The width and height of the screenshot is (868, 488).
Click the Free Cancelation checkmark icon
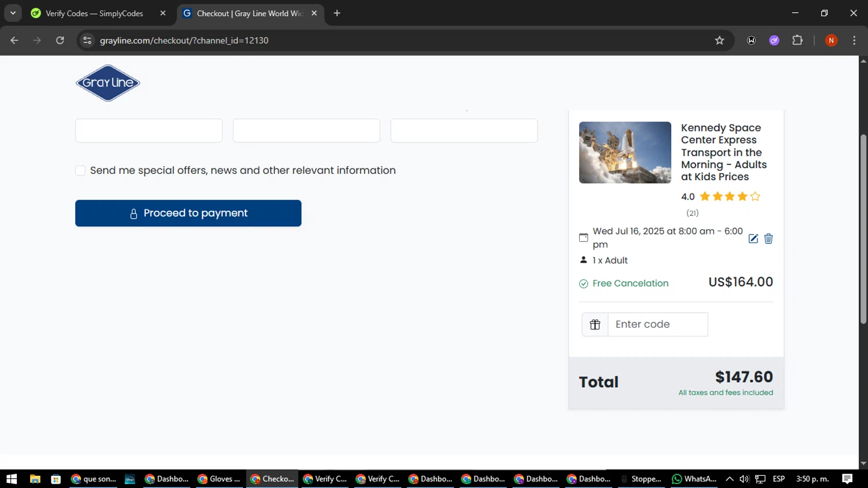point(583,284)
